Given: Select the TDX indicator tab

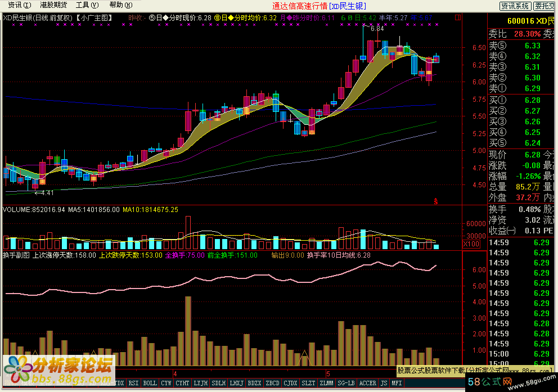Looking at the screenshot, I should 119,383.
